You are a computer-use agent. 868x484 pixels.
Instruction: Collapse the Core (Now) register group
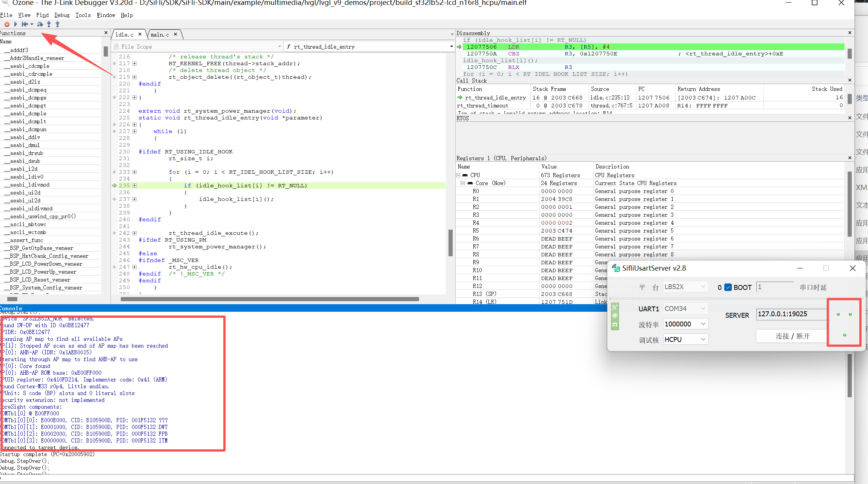pos(462,183)
